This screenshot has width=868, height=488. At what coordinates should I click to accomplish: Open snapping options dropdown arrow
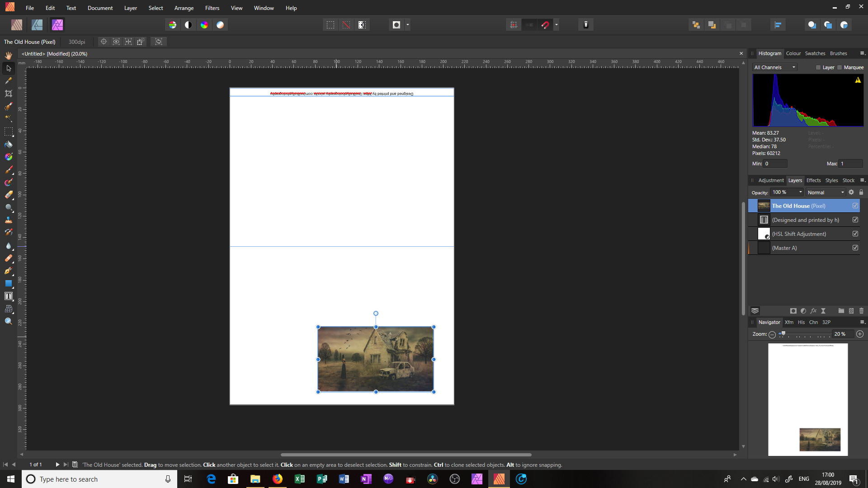pyautogui.click(x=557, y=25)
